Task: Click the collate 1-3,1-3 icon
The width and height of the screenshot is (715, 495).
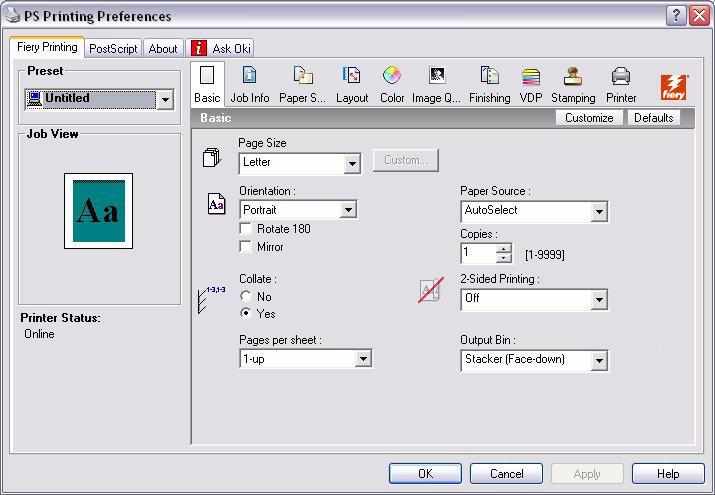Action: tap(212, 299)
